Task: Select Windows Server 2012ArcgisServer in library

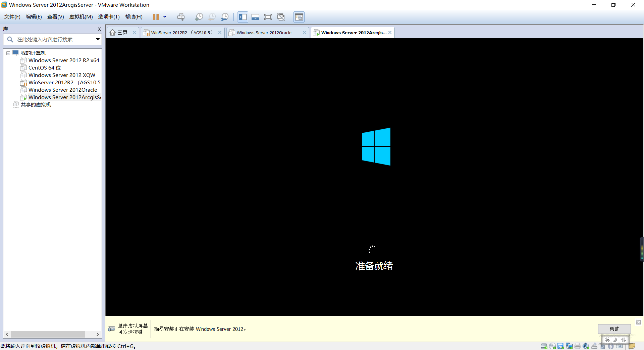Action: (x=61, y=97)
